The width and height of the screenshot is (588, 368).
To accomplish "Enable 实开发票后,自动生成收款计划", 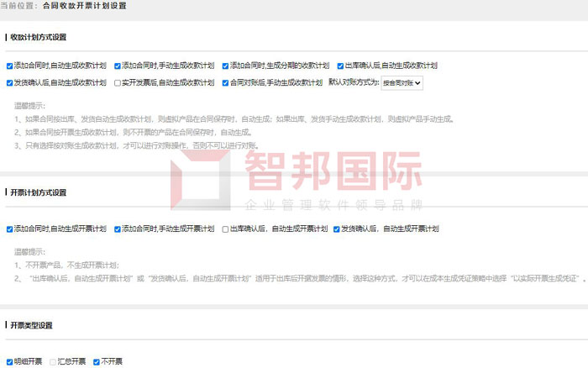I will point(118,83).
